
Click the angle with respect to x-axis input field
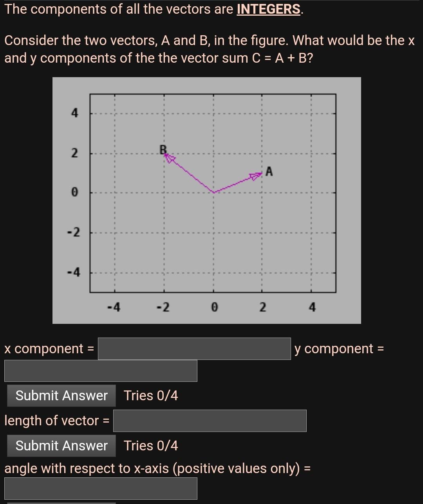click(100, 488)
